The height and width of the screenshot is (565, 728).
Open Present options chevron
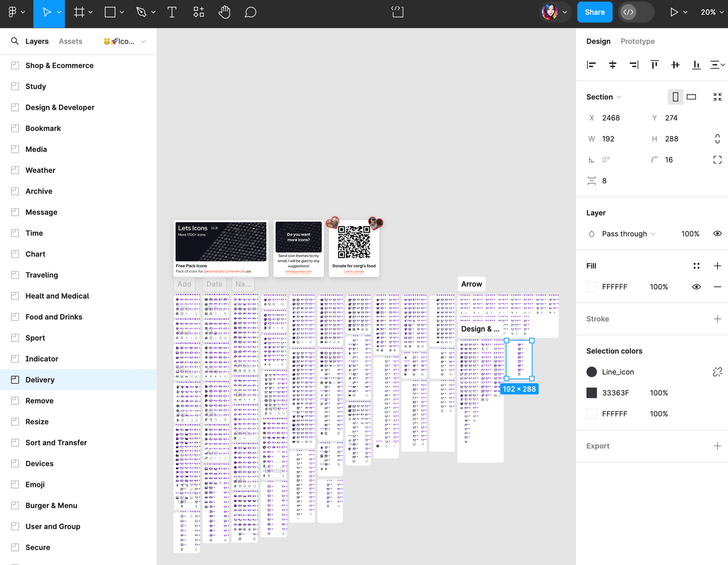[x=686, y=13]
